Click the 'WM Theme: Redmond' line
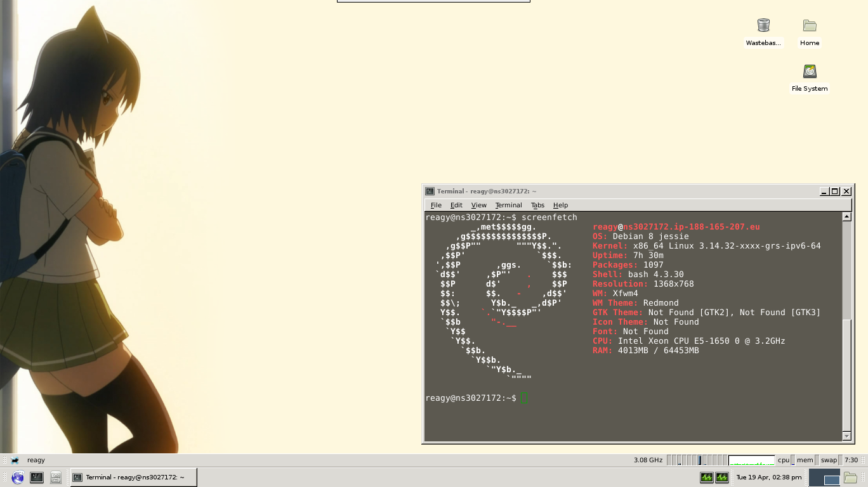 tap(636, 302)
